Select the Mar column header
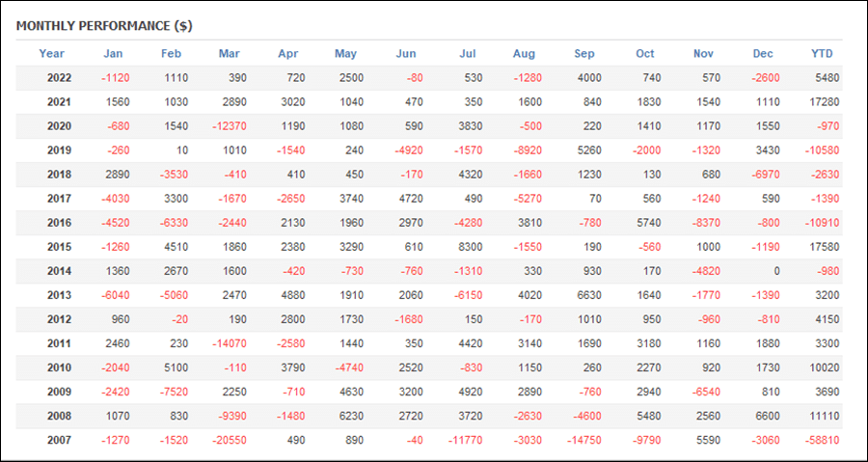Screen dimensions: 868x462 230,54
